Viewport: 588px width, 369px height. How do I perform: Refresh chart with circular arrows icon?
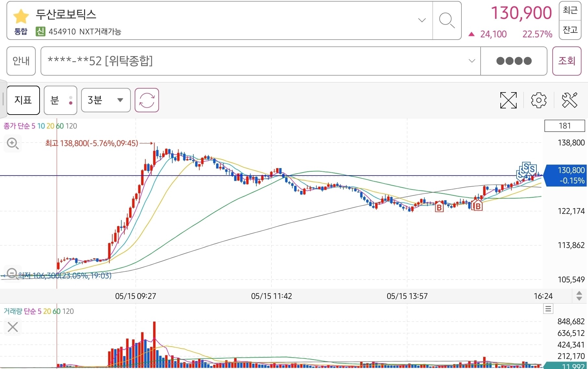[x=147, y=100]
